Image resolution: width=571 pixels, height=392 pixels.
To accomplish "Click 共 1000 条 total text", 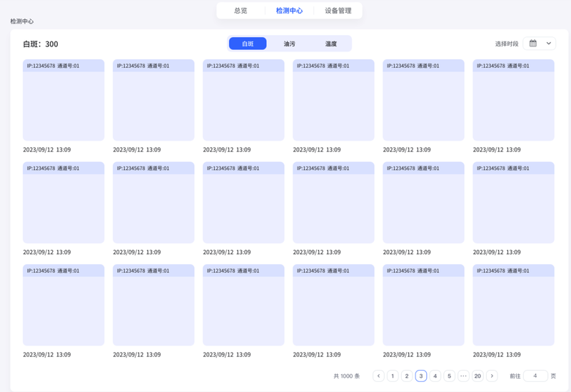I will tap(347, 376).
